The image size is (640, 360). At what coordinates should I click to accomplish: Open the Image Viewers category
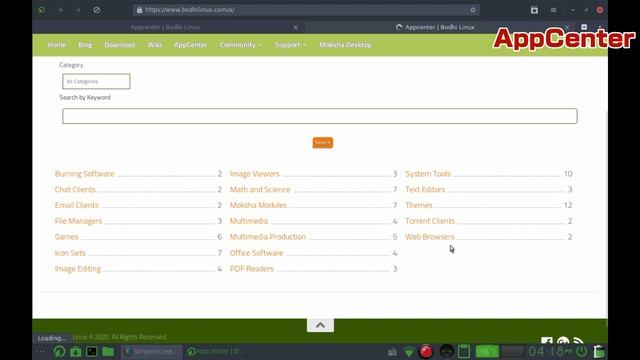tap(255, 173)
